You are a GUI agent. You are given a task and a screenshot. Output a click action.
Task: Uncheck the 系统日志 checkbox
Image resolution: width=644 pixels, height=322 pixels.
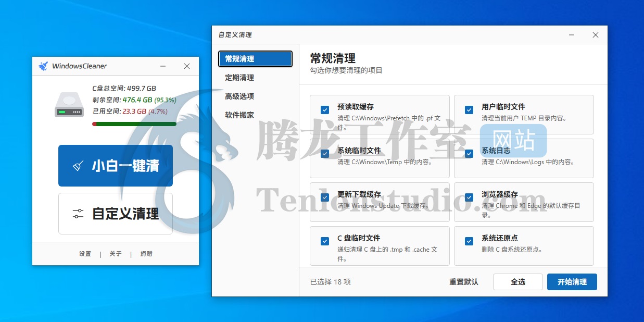tap(469, 154)
